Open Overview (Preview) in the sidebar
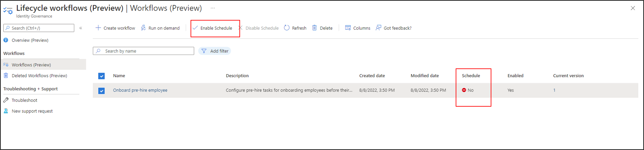644x150 pixels. [30, 40]
